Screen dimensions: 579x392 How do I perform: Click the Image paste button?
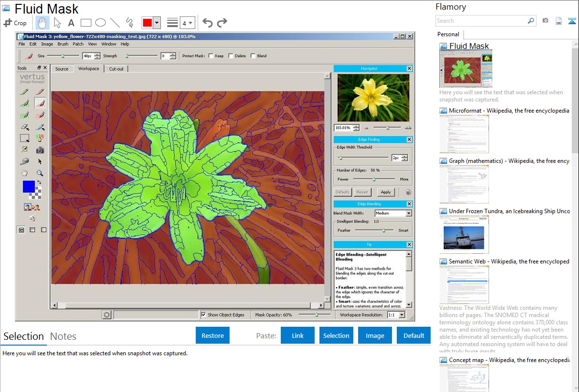[x=375, y=335]
